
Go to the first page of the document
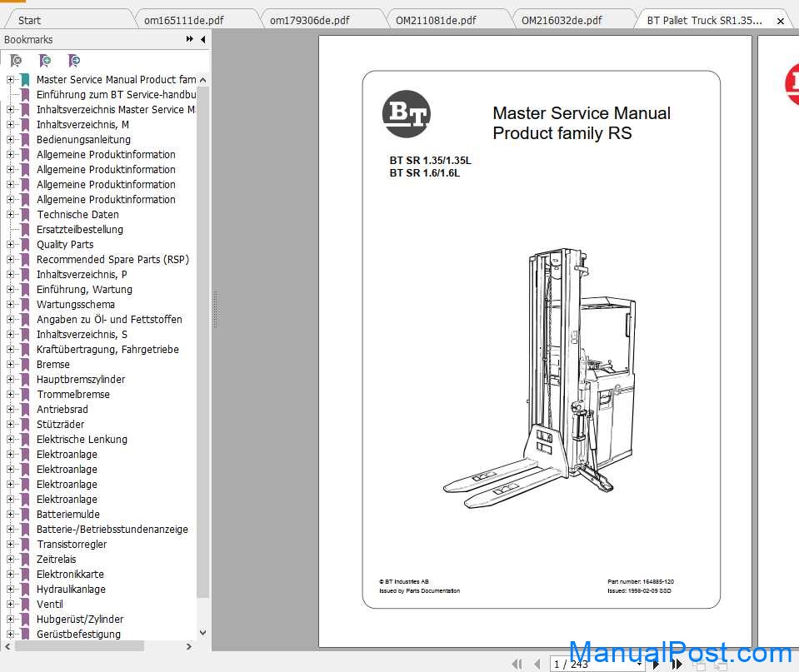click(517, 664)
